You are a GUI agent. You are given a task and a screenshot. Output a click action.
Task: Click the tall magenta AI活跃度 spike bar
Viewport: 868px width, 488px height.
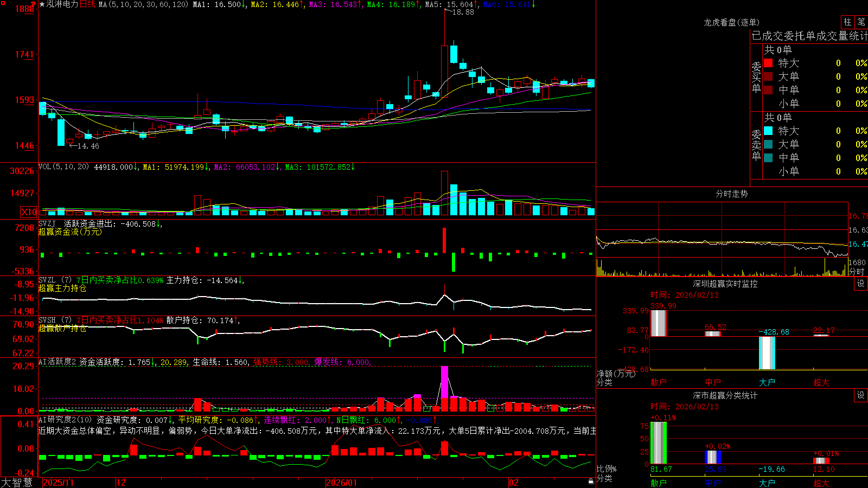(x=445, y=382)
